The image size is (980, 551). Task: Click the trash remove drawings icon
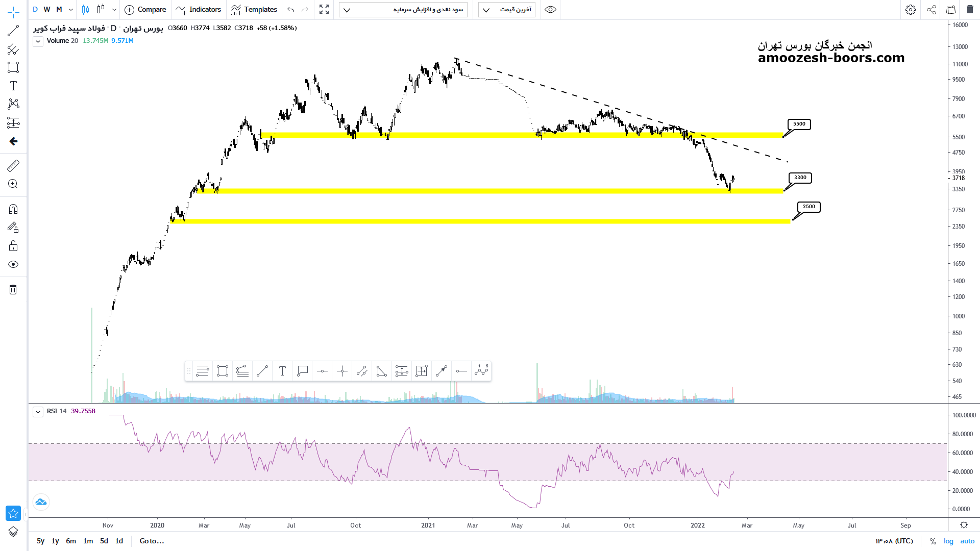point(13,290)
